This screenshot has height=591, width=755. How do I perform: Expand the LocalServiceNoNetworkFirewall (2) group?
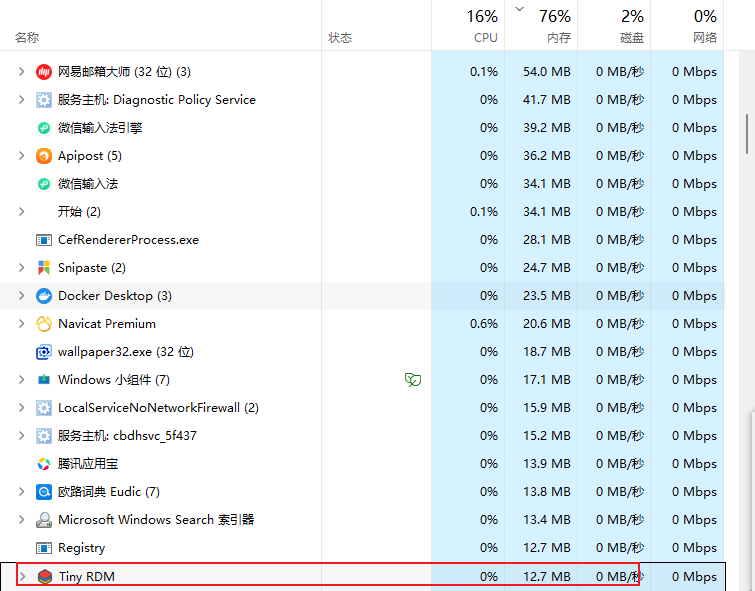click(x=21, y=407)
